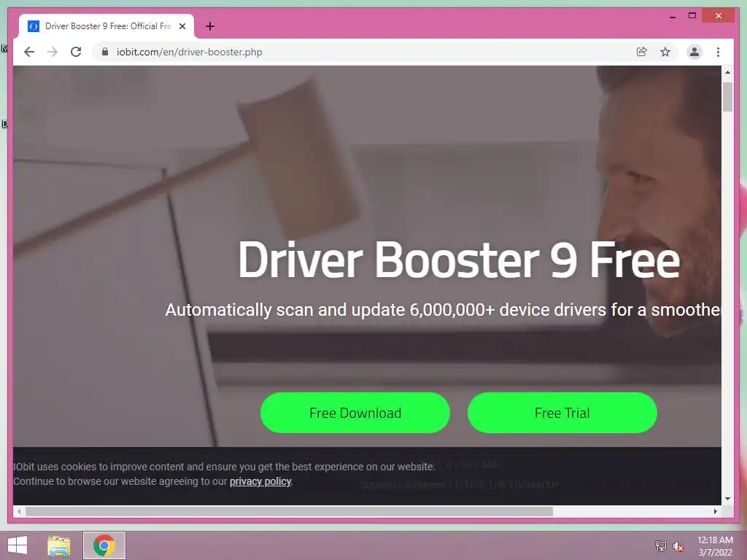Open the Chrome three-dot menu
This screenshot has width=747, height=560.
(x=718, y=52)
